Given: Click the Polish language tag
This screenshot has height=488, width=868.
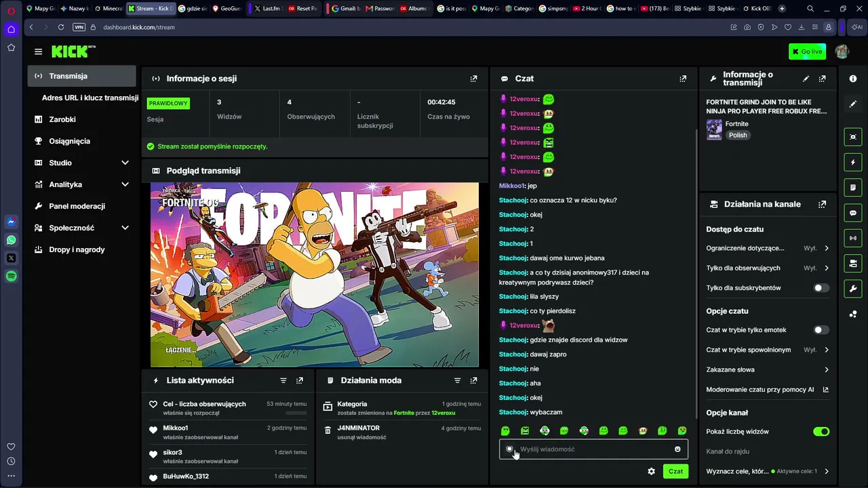Looking at the screenshot, I should [x=738, y=136].
